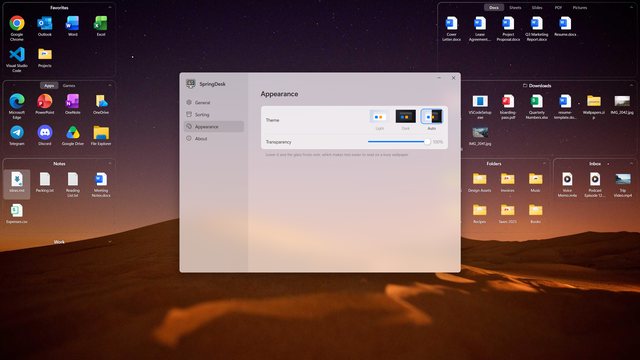640x360 pixels.
Task: Select Reading List.txt in Notes
Action: pos(73,184)
